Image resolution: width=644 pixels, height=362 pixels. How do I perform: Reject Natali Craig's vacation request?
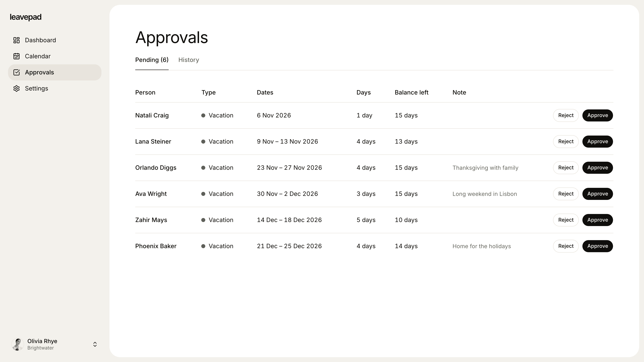click(566, 115)
